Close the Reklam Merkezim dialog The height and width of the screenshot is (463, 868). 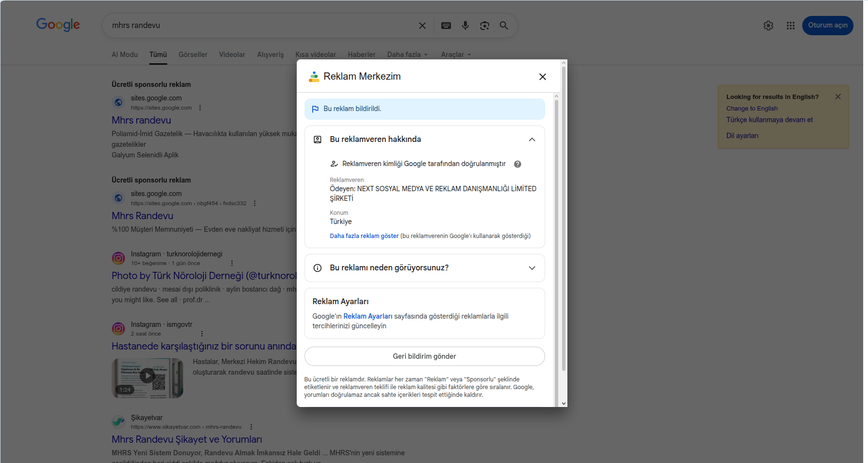543,77
